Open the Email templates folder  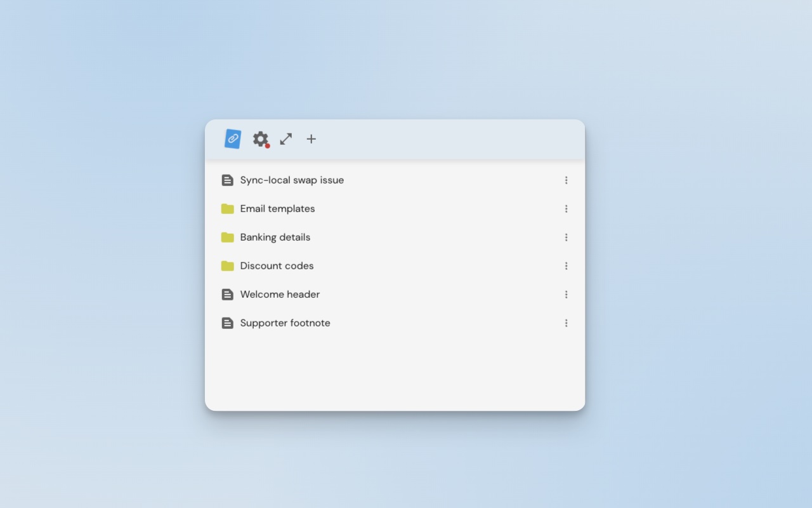[x=277, y=208]
